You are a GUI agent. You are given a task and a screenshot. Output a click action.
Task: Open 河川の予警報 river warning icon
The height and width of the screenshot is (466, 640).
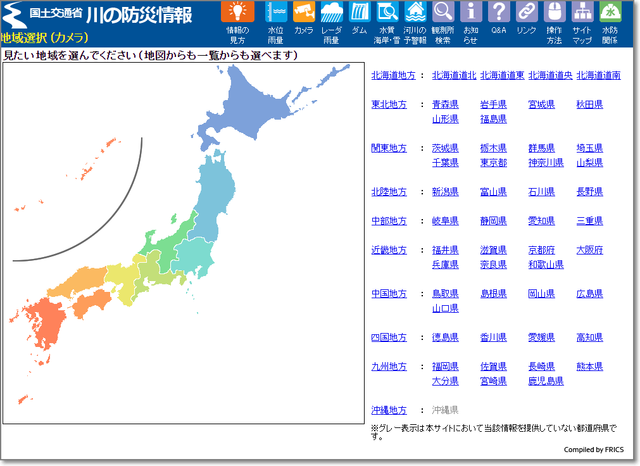[x=415, y=13]
